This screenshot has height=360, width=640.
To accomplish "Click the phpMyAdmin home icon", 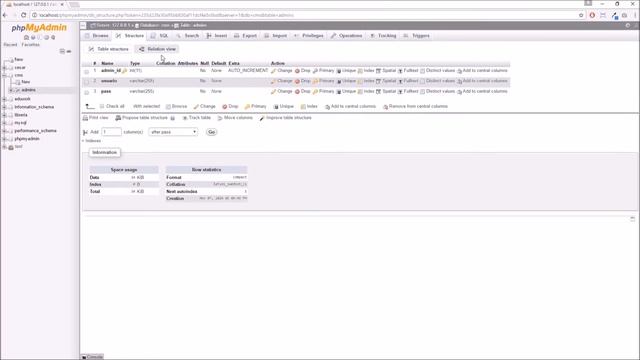I will pos(27,38).
